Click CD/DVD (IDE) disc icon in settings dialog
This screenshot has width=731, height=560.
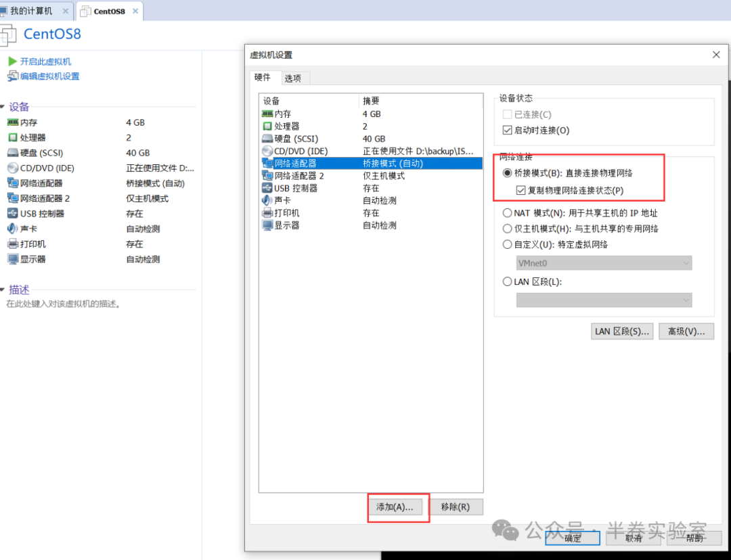(x=267, y=151)
